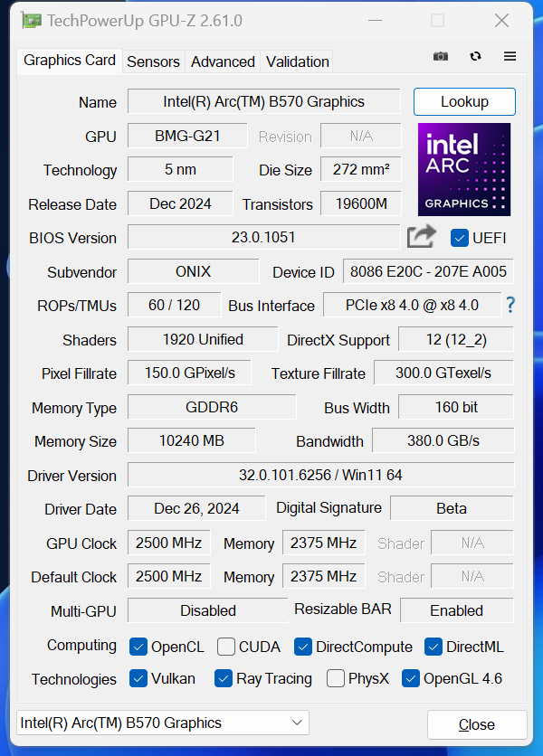Switch to the Validation tab
543x756 pixels.
297,61
